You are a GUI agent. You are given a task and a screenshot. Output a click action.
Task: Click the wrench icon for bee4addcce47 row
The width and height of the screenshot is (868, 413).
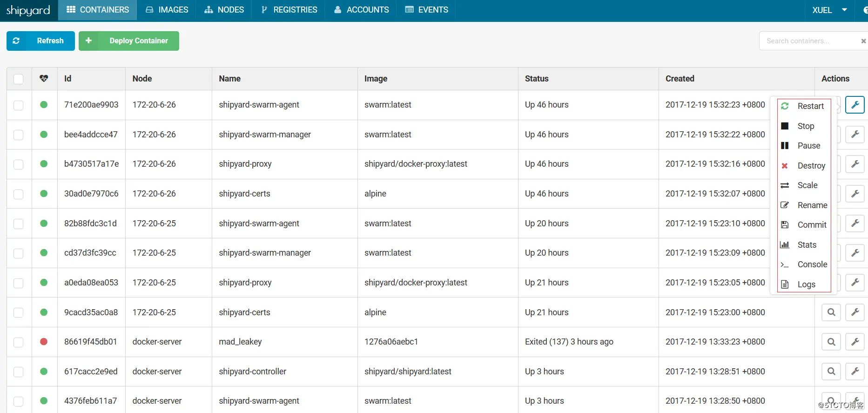coord(855,135)
